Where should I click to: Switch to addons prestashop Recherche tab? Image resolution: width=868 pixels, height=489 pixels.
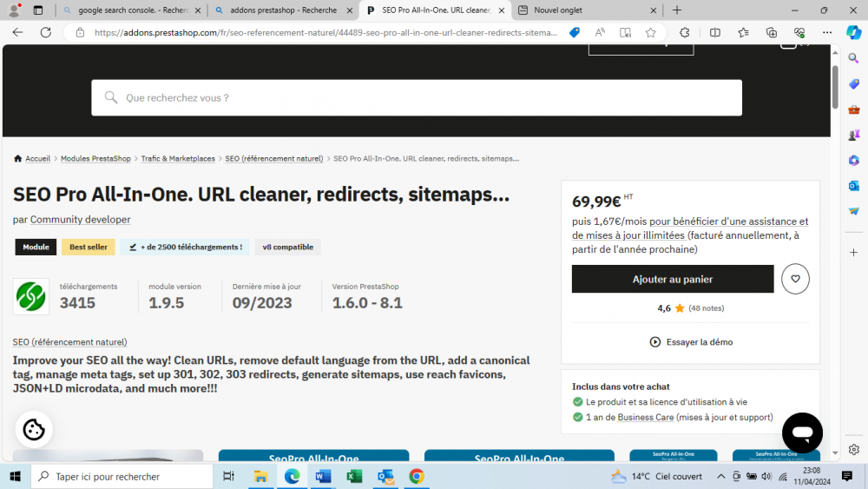[283, 10]
